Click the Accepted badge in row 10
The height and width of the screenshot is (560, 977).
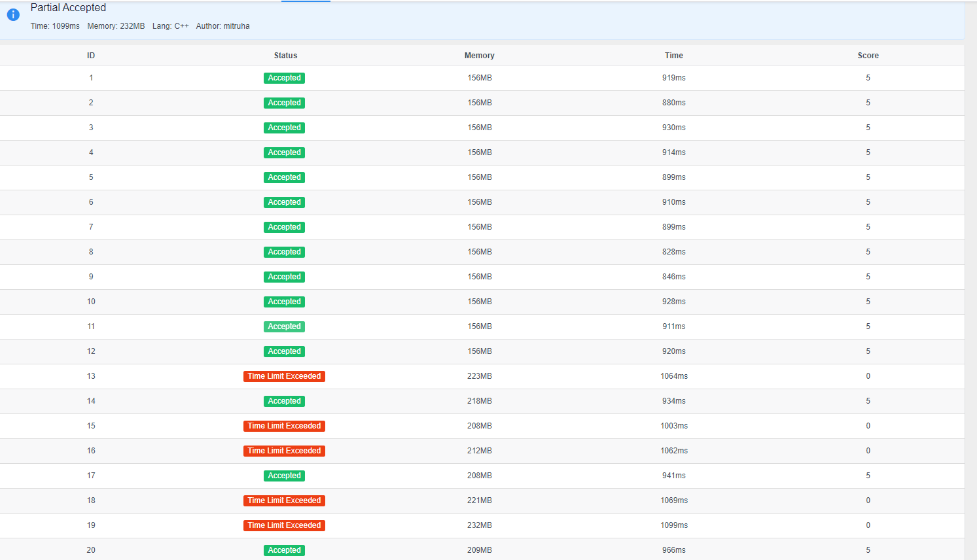point(285,302)
